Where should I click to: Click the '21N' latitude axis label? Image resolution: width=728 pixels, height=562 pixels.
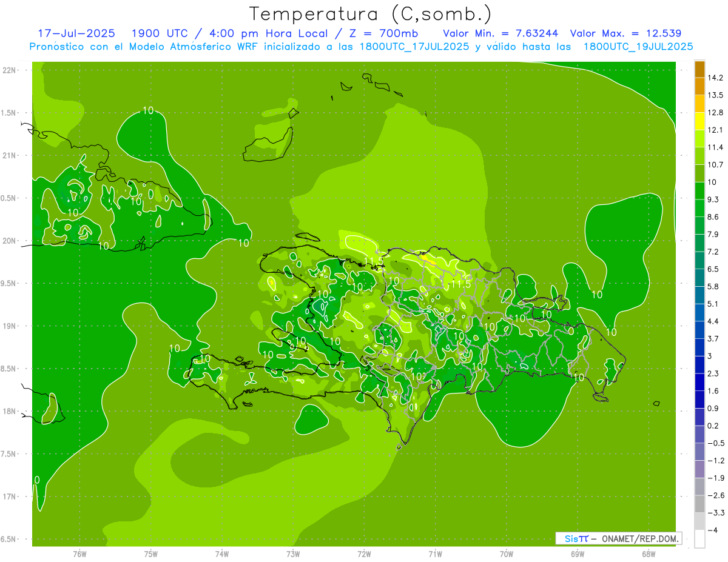[9, 155]
